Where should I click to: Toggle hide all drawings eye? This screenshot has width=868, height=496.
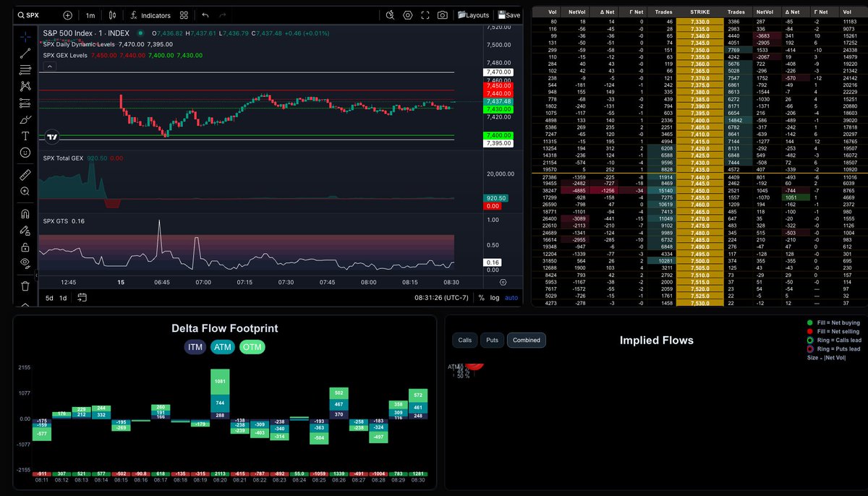pos(25,262)
